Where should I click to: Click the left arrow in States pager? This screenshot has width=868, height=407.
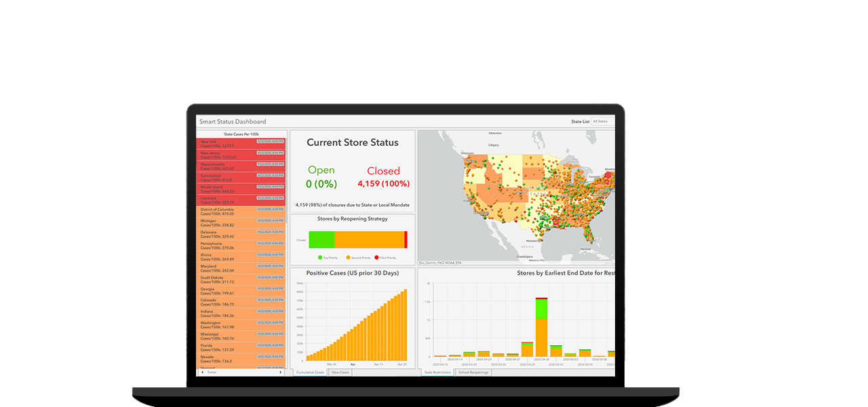tap(201, 372)
